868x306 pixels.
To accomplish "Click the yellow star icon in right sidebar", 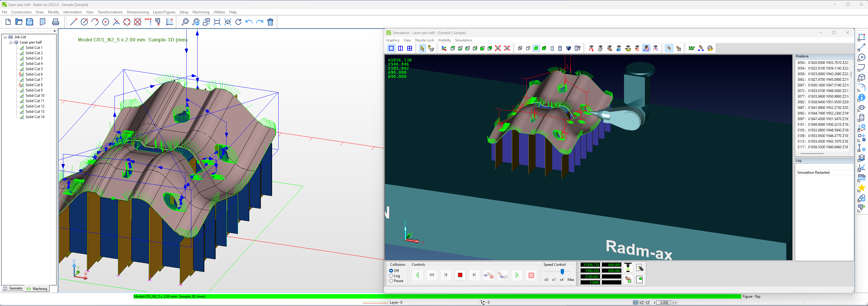I will click(x=861, y=188).
